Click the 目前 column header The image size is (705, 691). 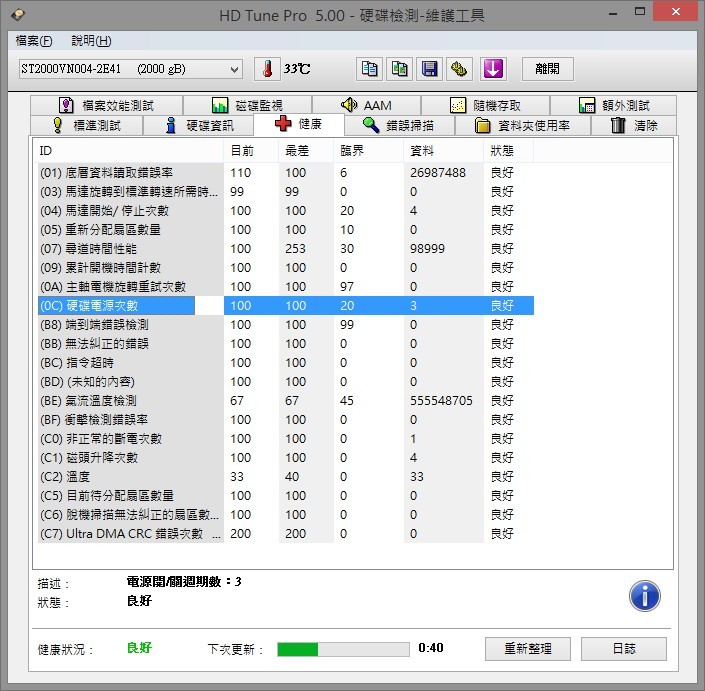tap(251, 151)
